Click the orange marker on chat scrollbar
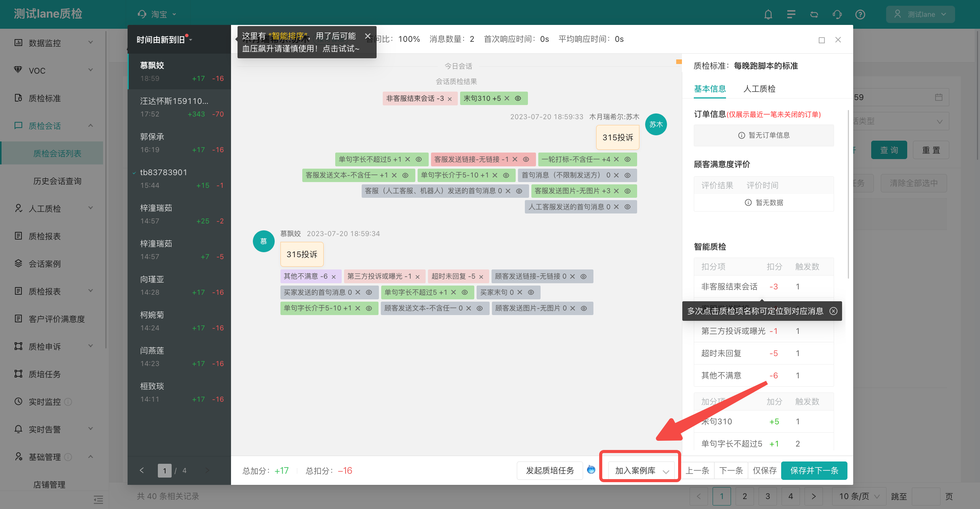 679,62
